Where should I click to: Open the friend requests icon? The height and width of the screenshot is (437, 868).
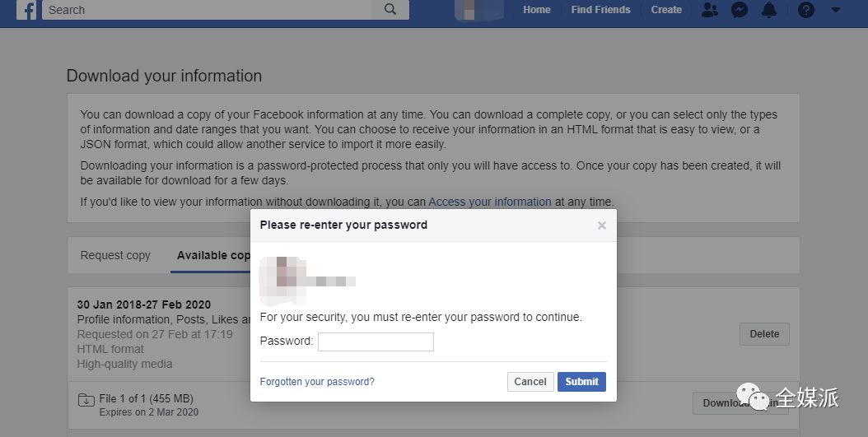click(x=709, y=10)
